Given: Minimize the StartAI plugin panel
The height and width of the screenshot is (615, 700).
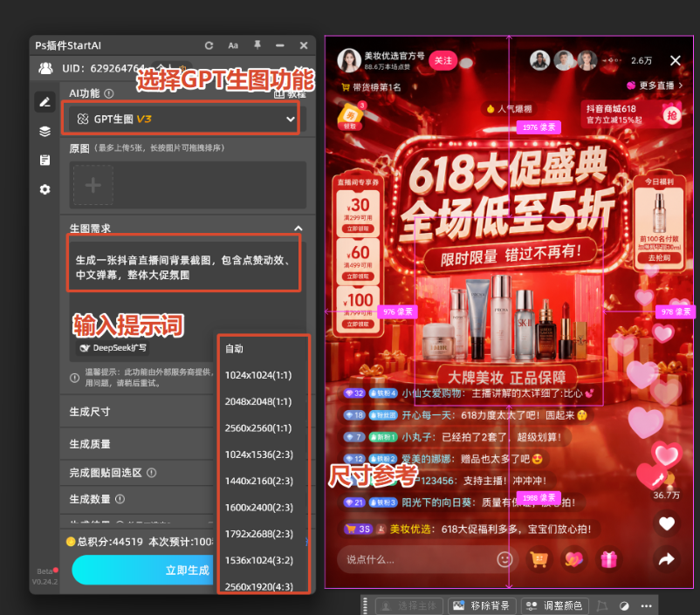Looking at the screenshot, I should pos(280,45).
